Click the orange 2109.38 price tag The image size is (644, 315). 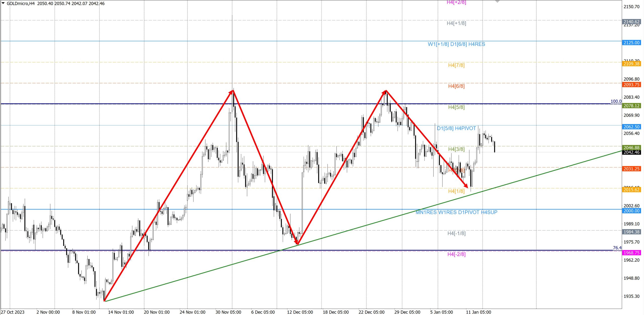click(631, 64)
